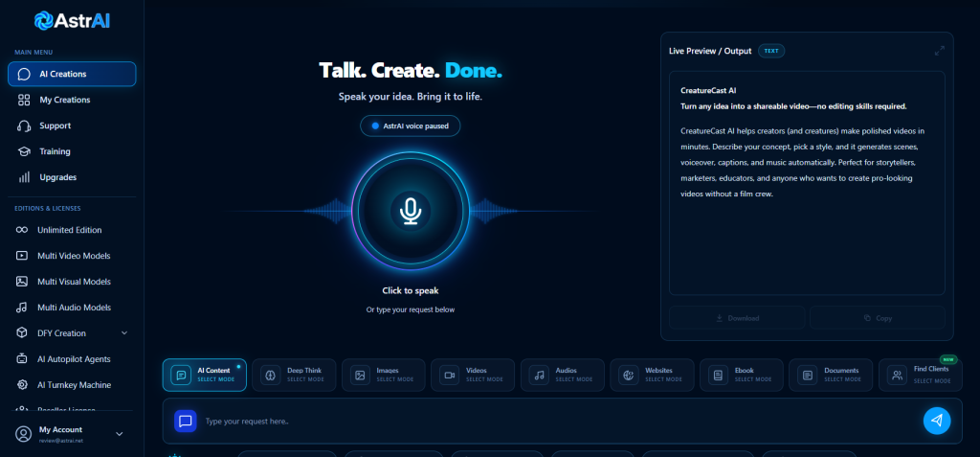Image resolution: width=980 pixels, height=457 pixels.
Task: Click the Training graduation cap icon
Action: tap(24, 151)
